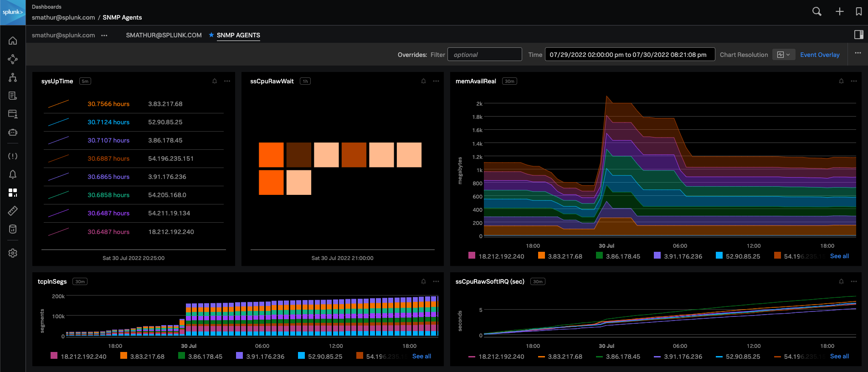Click the Event Overlay link

pyautogui.click(x=819, y=55)
